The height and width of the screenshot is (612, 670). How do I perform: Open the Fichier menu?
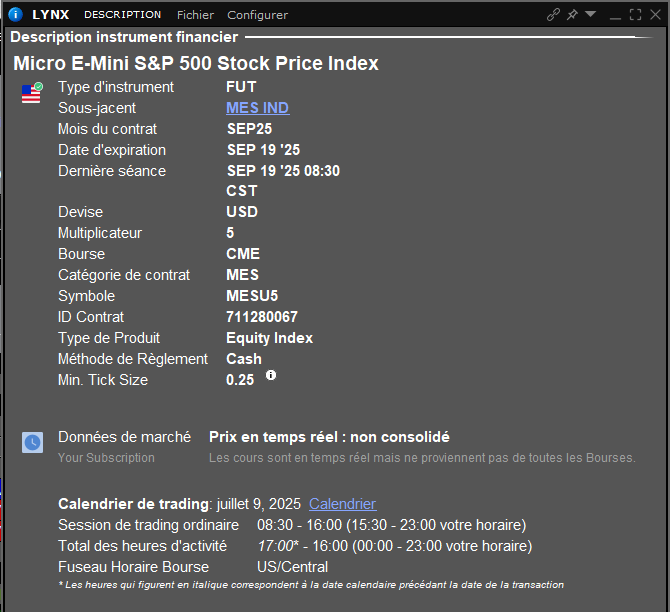[195, 15]
